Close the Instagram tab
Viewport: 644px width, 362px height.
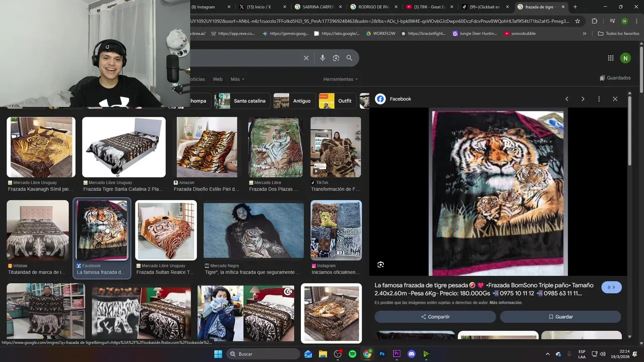[x=229, y=7]
